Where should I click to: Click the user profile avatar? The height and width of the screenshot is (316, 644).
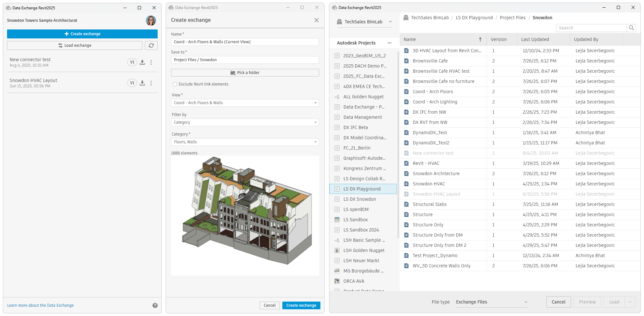pos(151,20)
